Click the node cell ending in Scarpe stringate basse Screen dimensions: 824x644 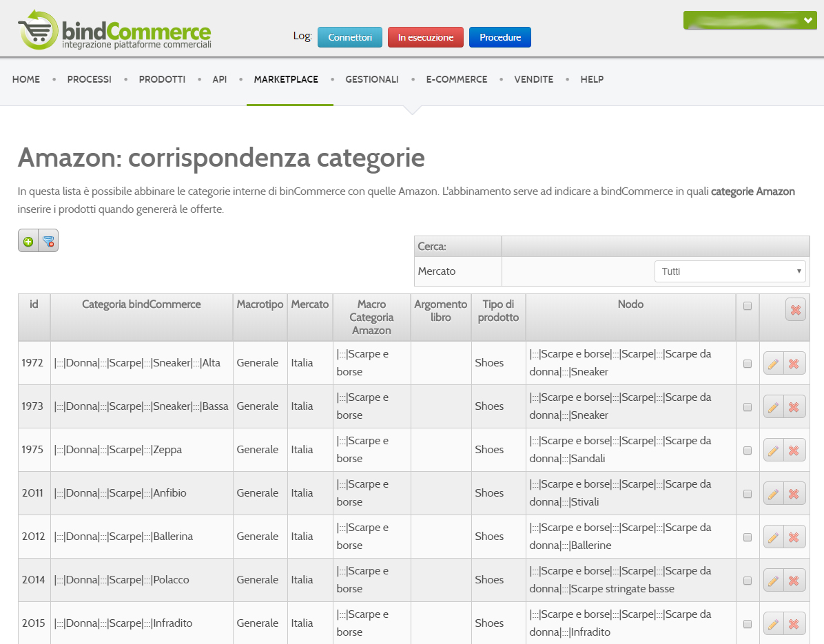(x=630, y=581)
